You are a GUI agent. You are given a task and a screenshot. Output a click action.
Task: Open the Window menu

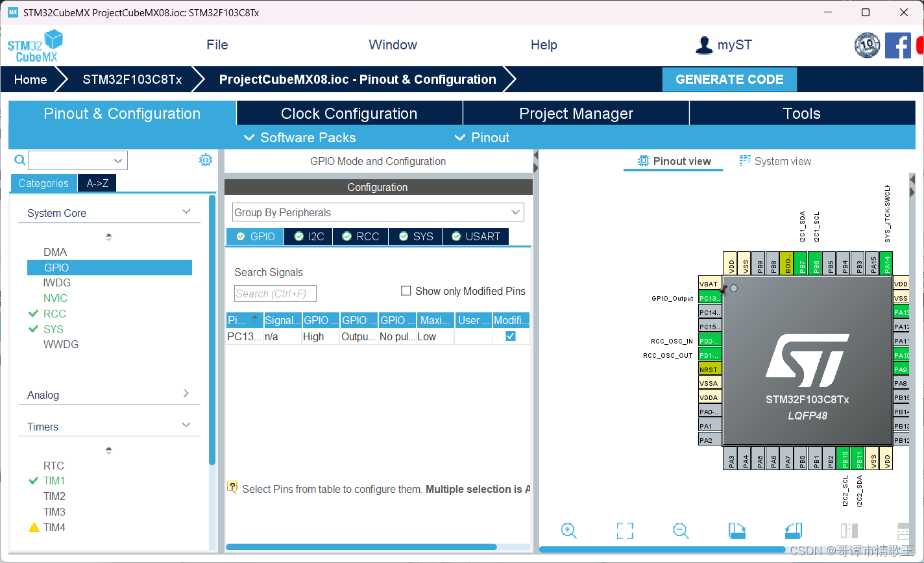(x=393, y=45)
